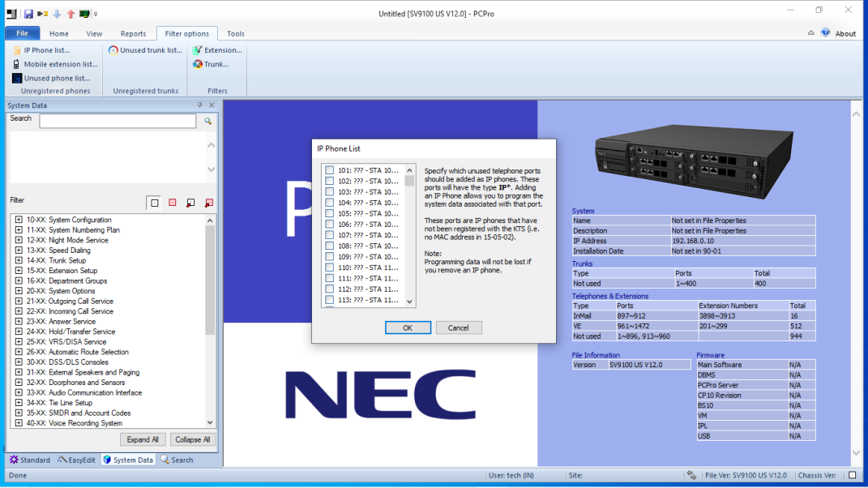Viewport: 868px width, 488px height.
Task: Open the Unused phone list
Action: [x=51, y=79]
